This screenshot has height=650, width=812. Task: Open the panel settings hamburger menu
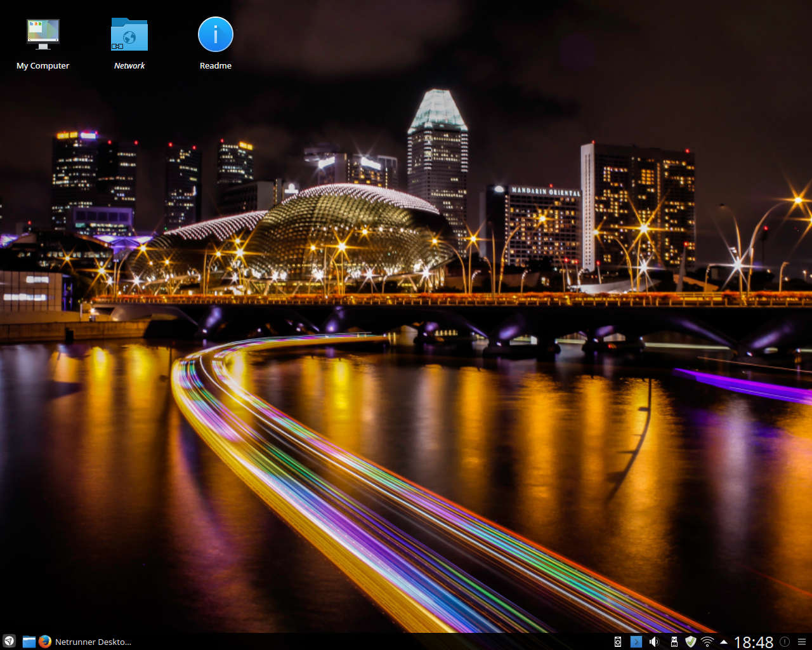pyautogui.click(x=802, y=642)
